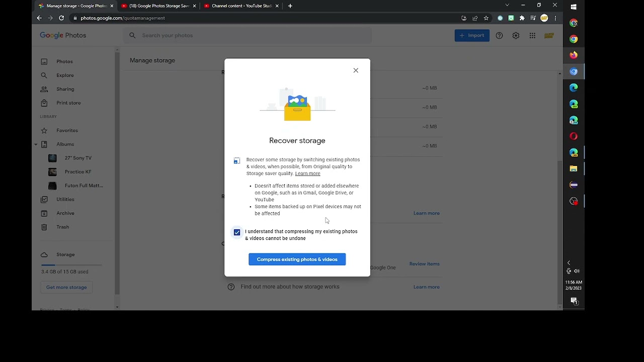Open the 27" Sony TV album

[78, 158]
